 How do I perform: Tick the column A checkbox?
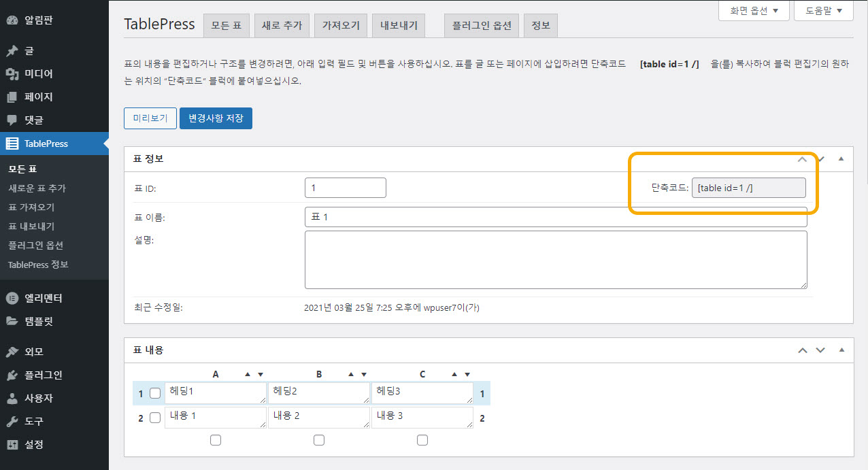[x=216, y=440]
